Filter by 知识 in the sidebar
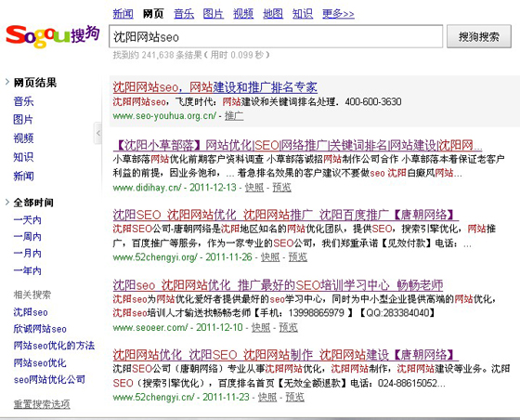The width and height of the screenshot is (520, 420). [23, 157]
